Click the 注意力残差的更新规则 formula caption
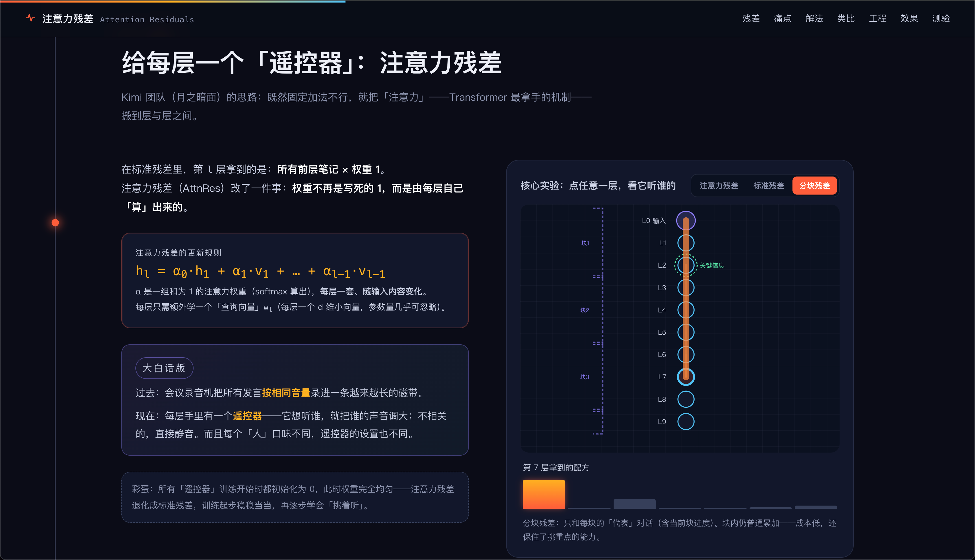975x560 pixels. coord(179,253)
